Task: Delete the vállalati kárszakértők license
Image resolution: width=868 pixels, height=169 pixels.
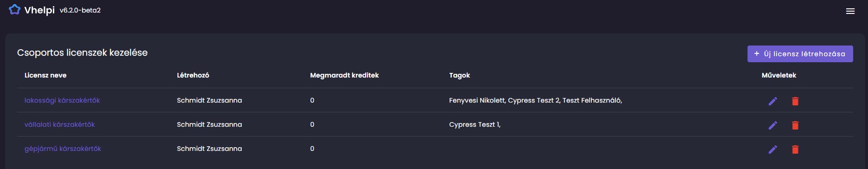Action: 795,125
